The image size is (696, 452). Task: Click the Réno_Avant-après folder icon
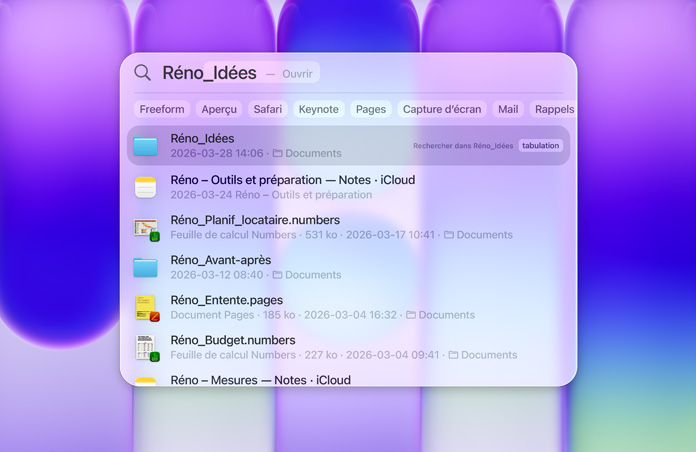[x=146, y=267]
